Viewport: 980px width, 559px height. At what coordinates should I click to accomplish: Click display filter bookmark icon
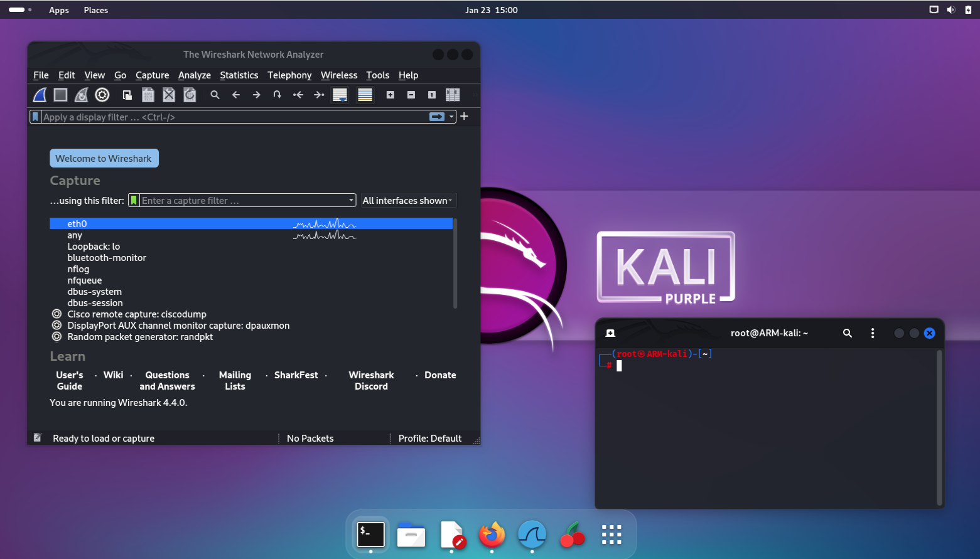click(36, 117)
